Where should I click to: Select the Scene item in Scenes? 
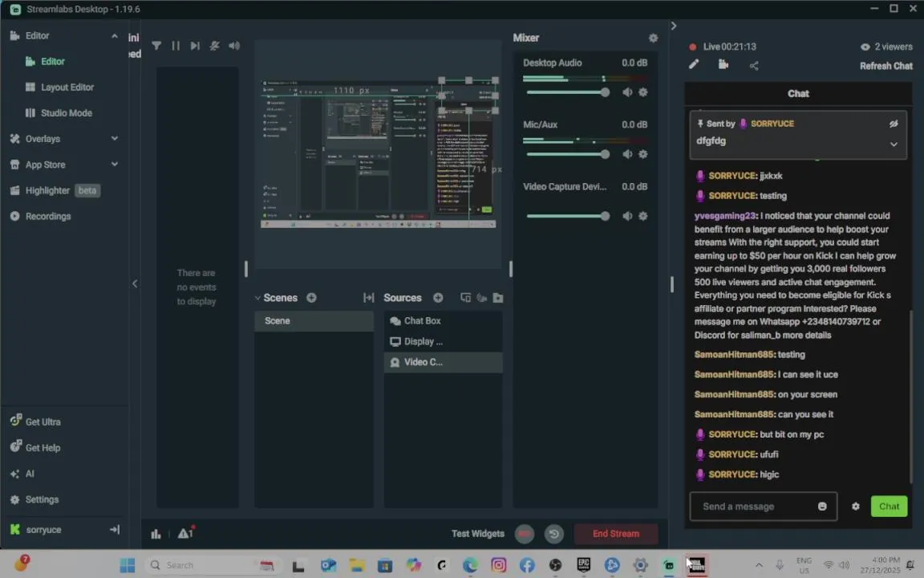pos(314,321)
